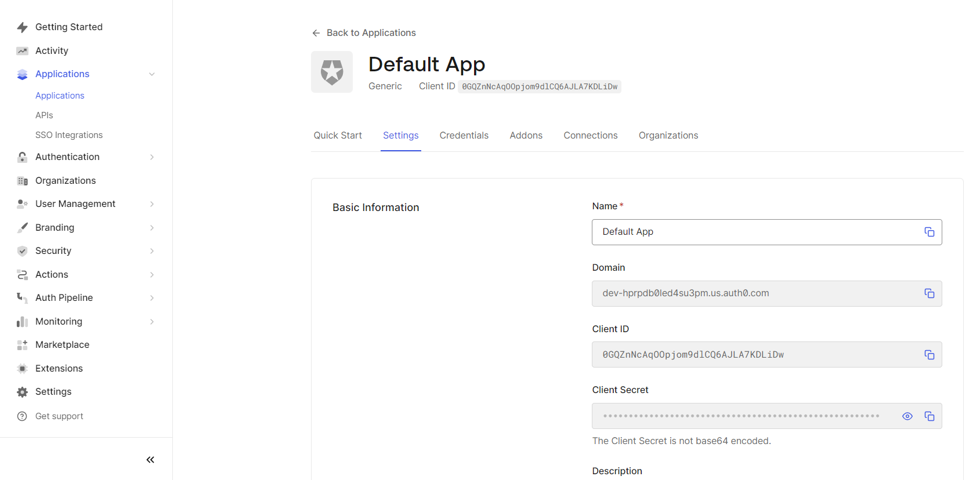Screen dimensions: 980x480
Task: Expand the User Management section
Action: click(151, 204)
